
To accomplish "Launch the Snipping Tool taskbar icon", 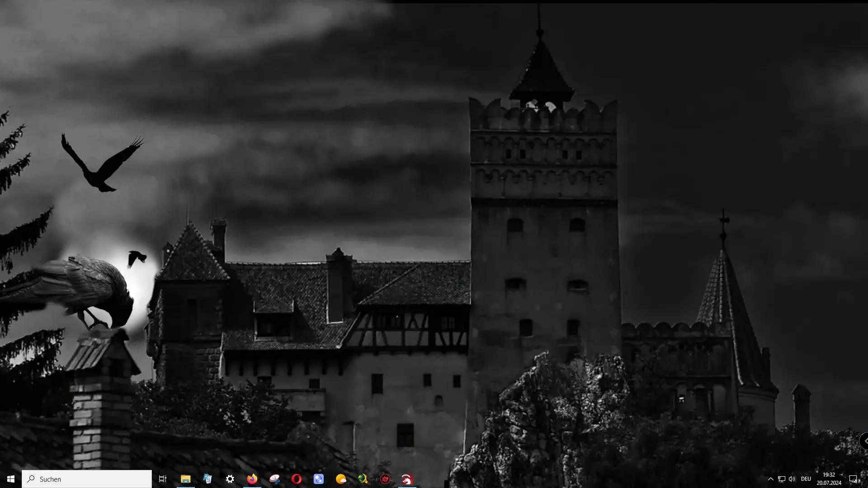I will (274, 479).
